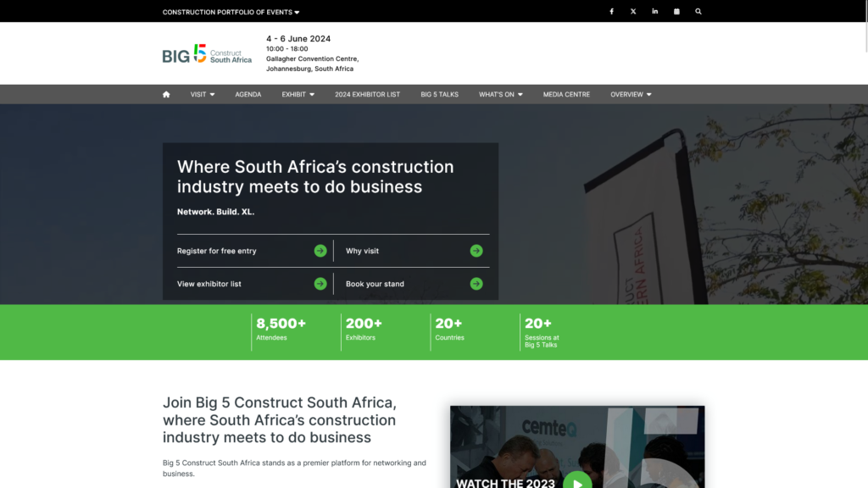This screenshot has width=868, height=488.
Task: Click green arrow next to Why visit
Action: point(476,251)
